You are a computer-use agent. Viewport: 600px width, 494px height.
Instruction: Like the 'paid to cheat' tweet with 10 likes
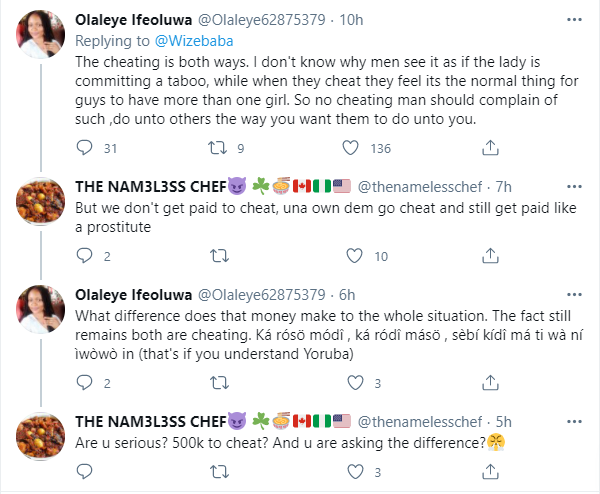[x=351, y=256]
